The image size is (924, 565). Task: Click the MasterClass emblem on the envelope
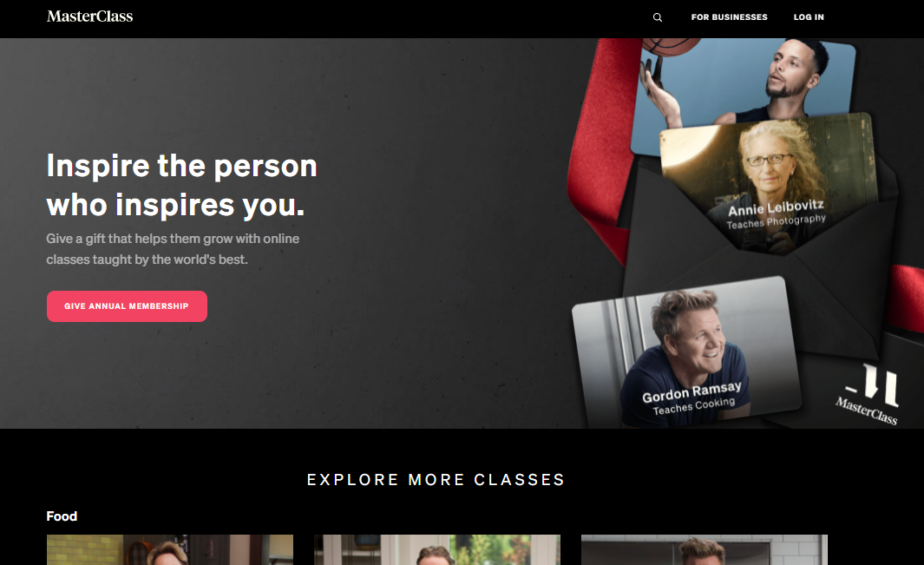(868, 394)
